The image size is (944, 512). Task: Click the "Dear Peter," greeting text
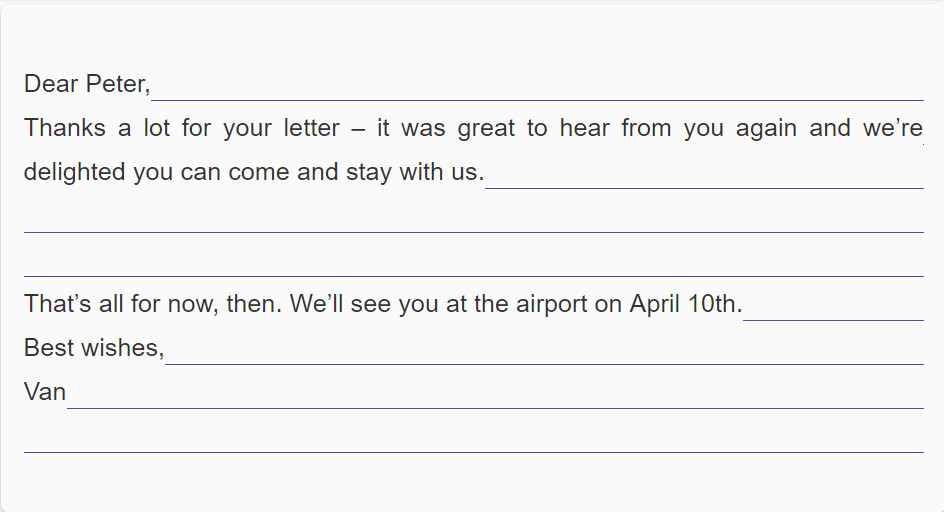87,84
